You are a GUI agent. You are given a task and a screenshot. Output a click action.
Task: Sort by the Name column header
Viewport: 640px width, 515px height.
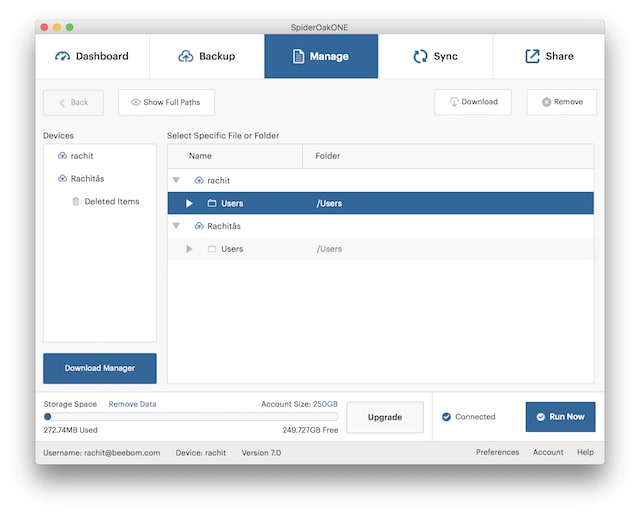(x=235, y=156)
